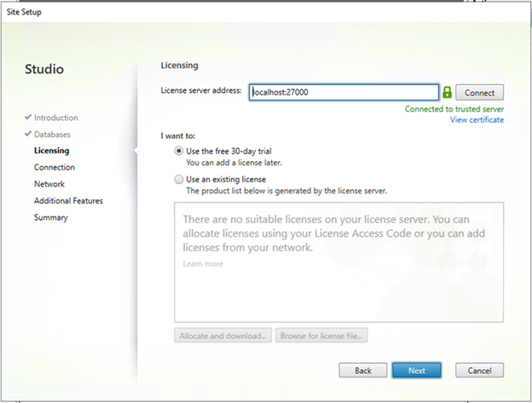Click the green padlock trusted-server icon
This screenshot has height=403, width=532.
pyautogui.click(x=447, y=92)
